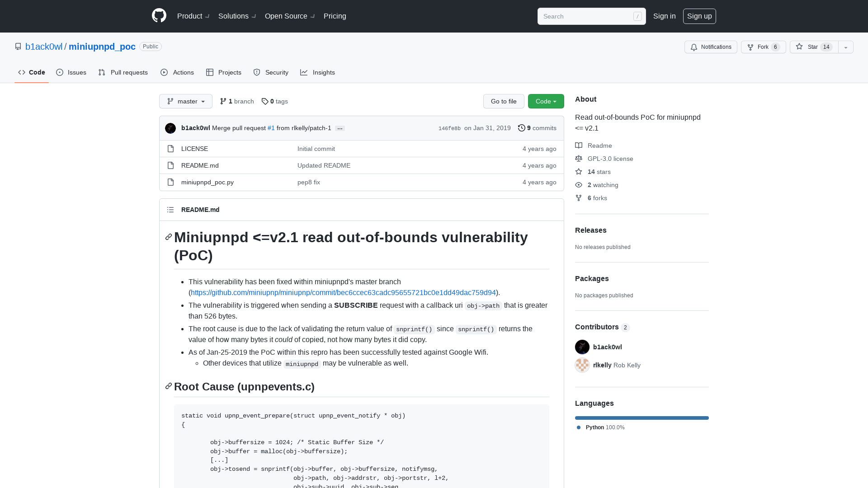This screenshot has width=868, height=488.
Task: Open the README book icon in About
Action: pyautogui.click(x=579, y=145)
